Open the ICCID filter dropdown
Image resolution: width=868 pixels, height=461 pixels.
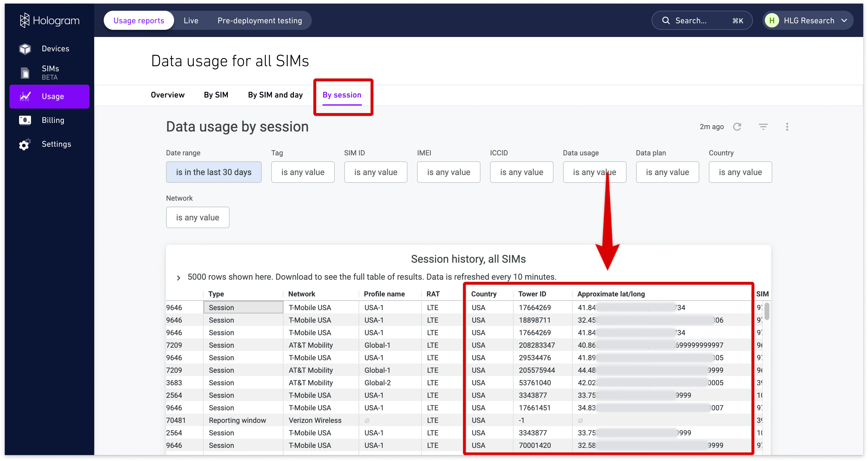coord(522,172)
